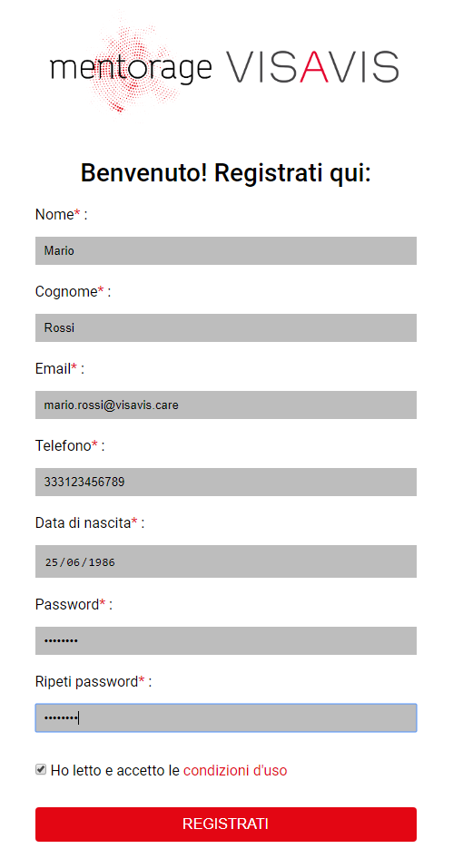The width and height of the screenshot is (463, 868).
Task: Click into the Email address field
Action: 226,405
